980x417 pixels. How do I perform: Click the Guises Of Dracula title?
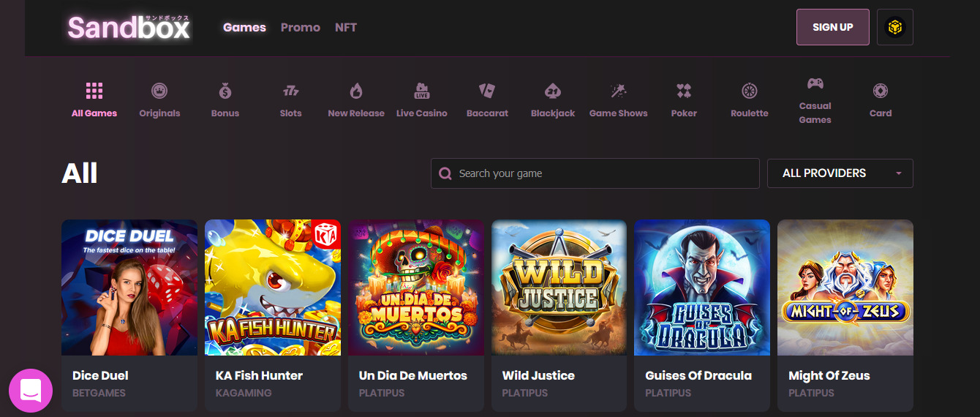pos(698,375)
